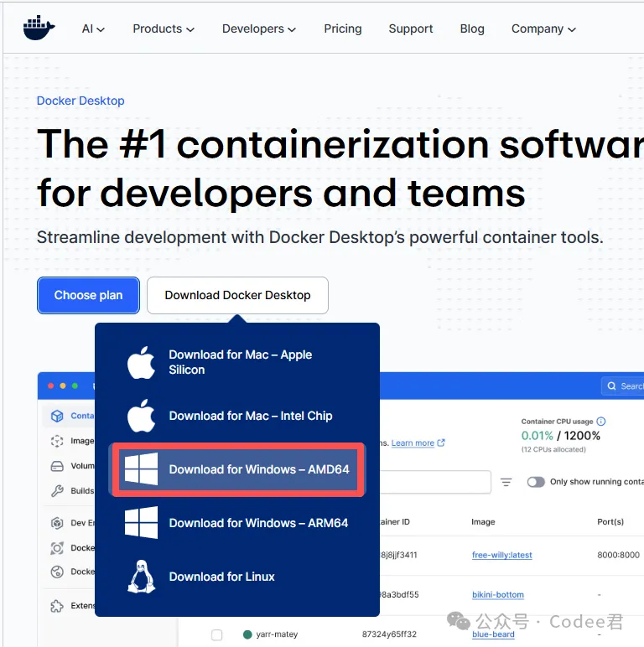Open Images icon in sidebar
644x647 pixels.
click(x=57, y=441)
